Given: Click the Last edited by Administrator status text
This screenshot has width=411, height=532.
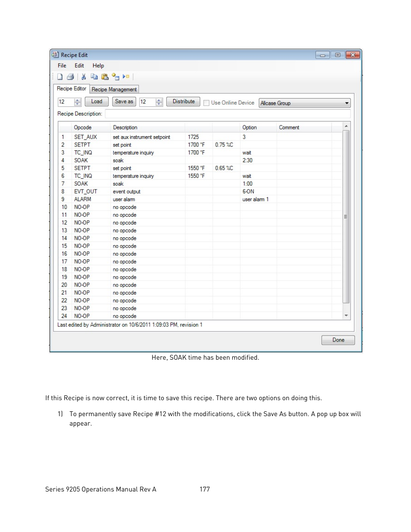Looking at the screenshot, I should [x=130, y=325].
